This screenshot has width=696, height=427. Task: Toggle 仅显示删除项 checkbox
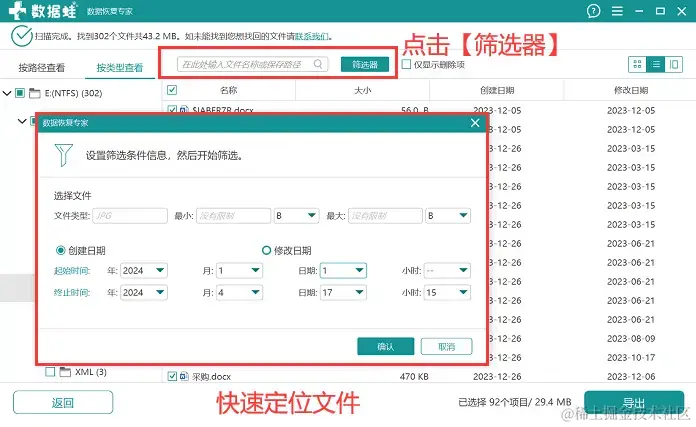pyautogui.click(x=406, y=64)
